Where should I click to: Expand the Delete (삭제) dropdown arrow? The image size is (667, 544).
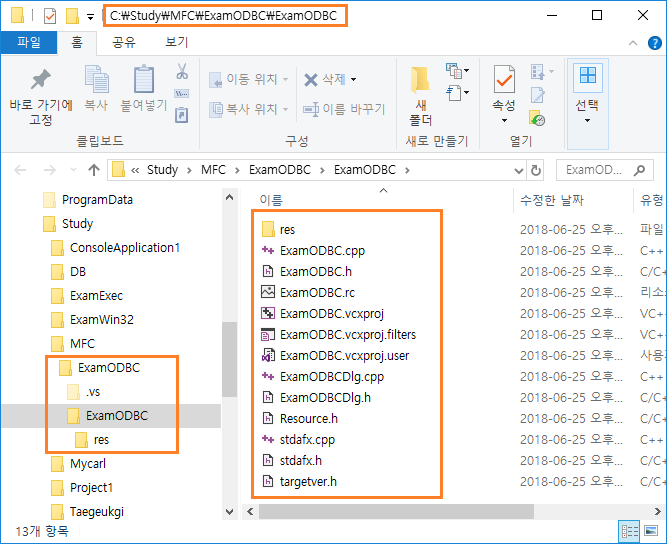click(353, 80)
